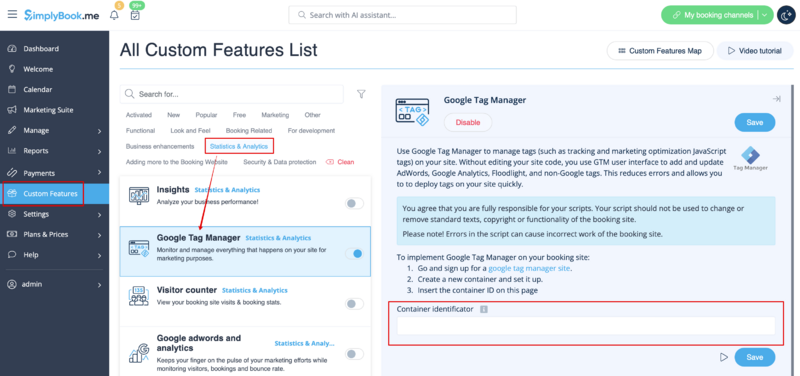Expand the Settings submenu arrow
The height and width of the screenshot is (376, 800).
(x=99, y=215)
